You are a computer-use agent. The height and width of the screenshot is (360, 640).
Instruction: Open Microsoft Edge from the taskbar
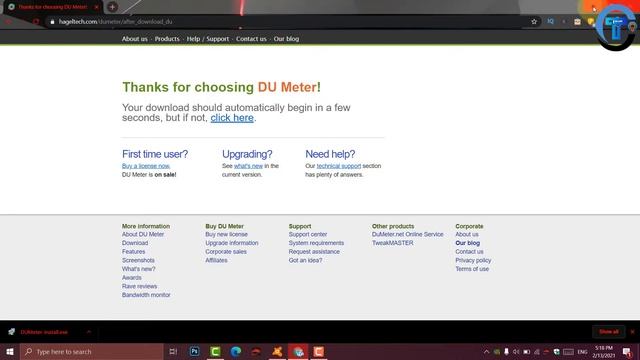click(x=236, y=351)
